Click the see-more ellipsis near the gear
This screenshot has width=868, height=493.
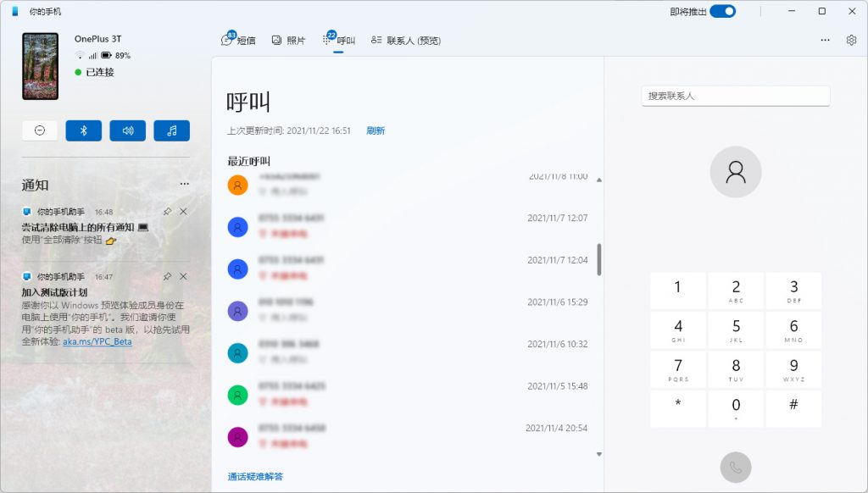[825, 39]
